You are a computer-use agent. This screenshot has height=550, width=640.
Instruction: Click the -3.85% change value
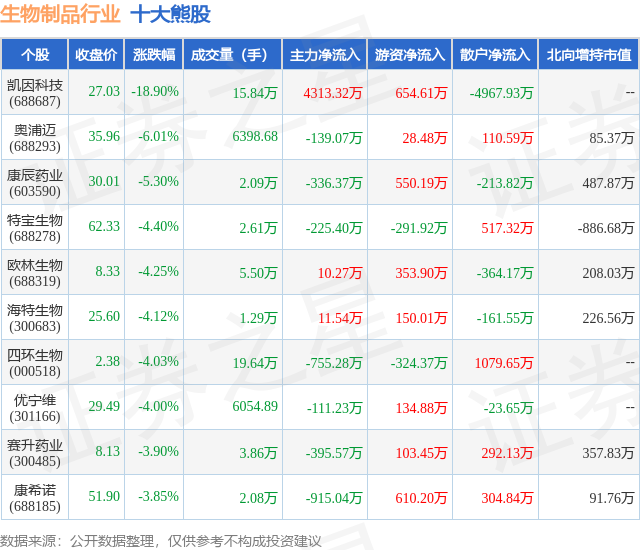pos(158,496)
